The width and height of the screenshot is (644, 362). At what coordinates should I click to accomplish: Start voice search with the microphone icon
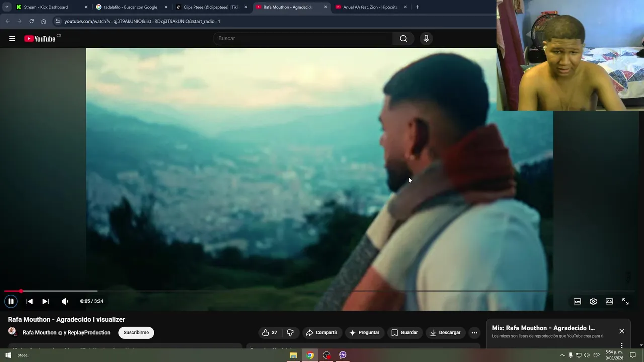pos(426,39)
